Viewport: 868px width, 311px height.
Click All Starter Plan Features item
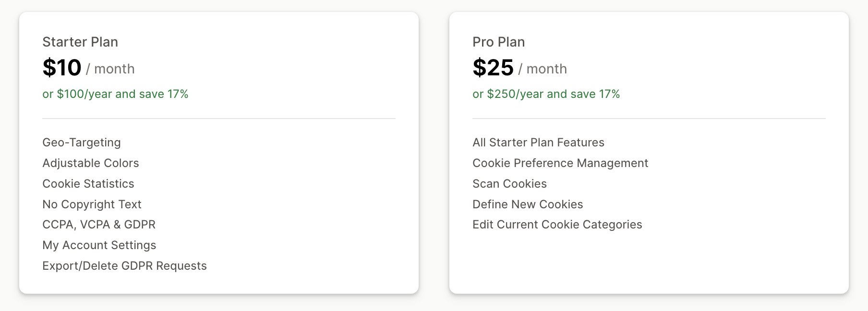pos(538,143)
